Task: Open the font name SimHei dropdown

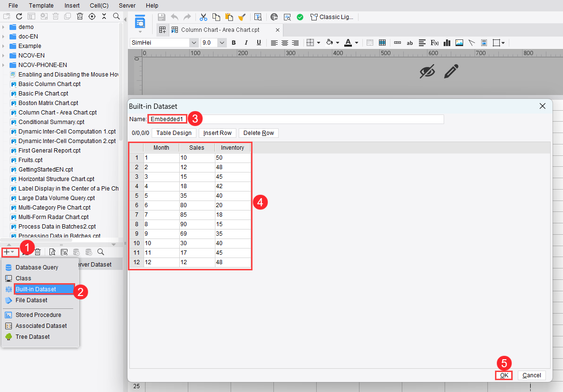Action: 194,43
